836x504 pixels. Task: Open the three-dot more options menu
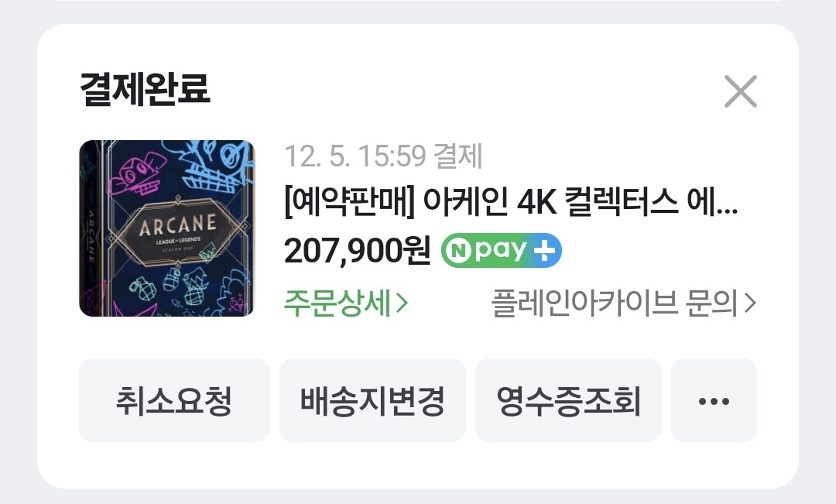pos(714,400)
